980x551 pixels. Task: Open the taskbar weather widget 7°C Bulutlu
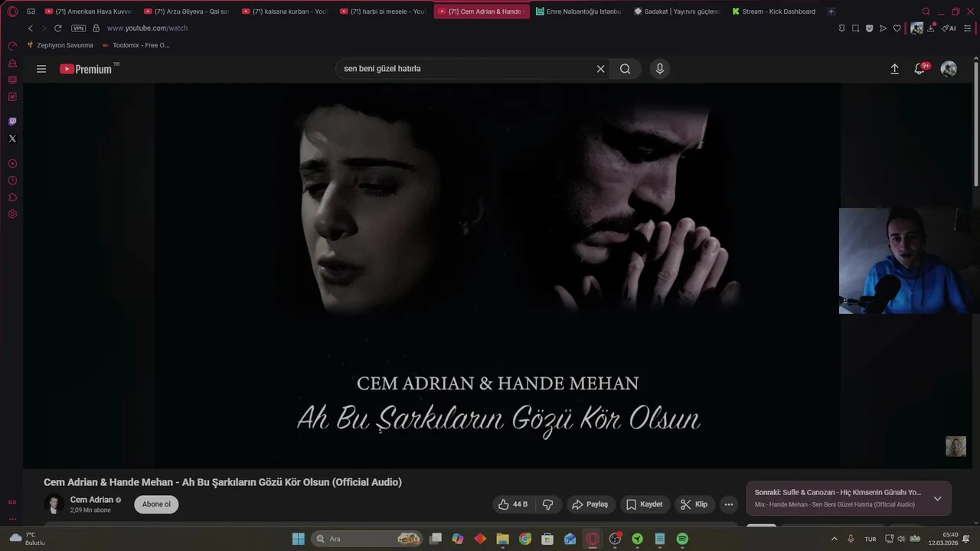(28, 539)
